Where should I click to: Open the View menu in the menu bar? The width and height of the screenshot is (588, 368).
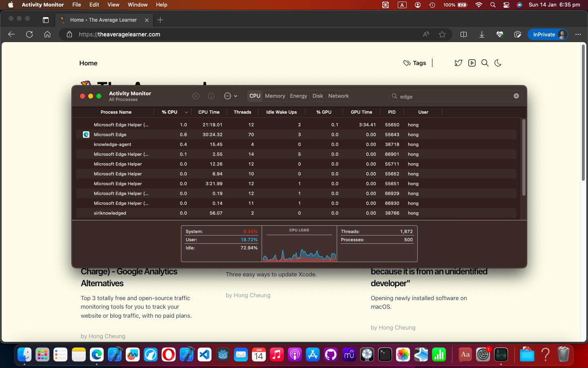click(x=113, y=5)
